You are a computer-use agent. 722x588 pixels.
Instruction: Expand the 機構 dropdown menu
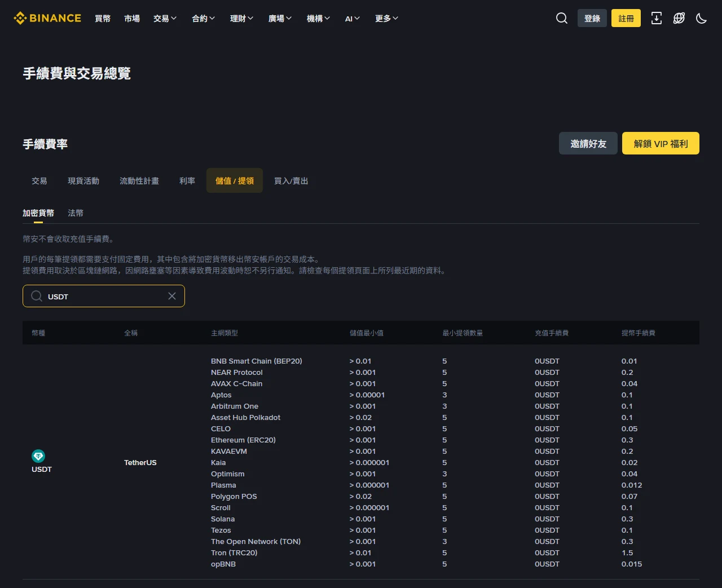(x=318, y=19)
